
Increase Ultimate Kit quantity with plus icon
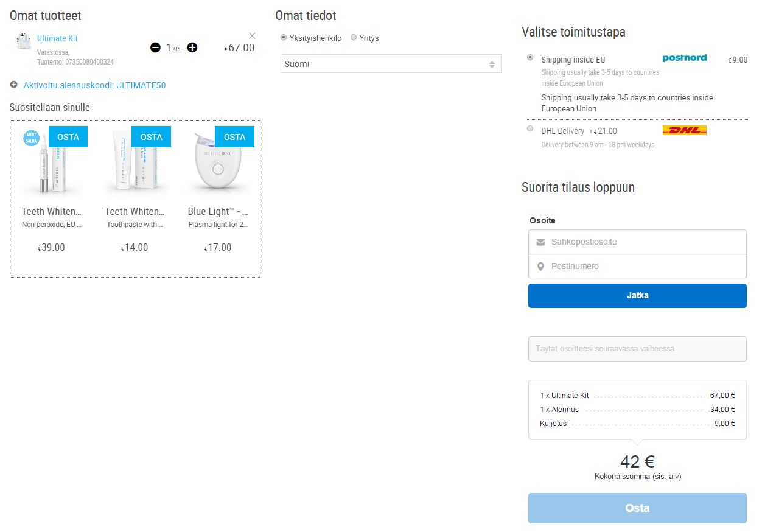(x=192, y=47)
